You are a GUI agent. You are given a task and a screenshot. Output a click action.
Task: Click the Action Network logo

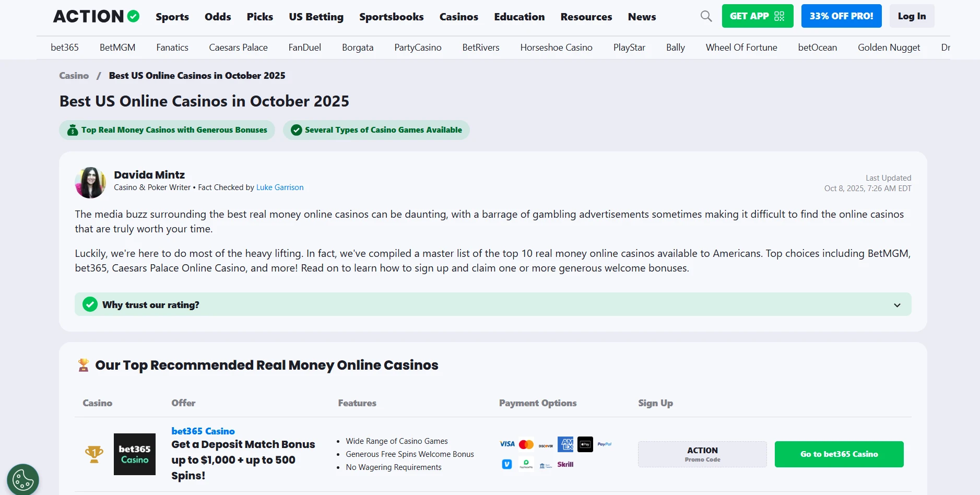[97, 17]
